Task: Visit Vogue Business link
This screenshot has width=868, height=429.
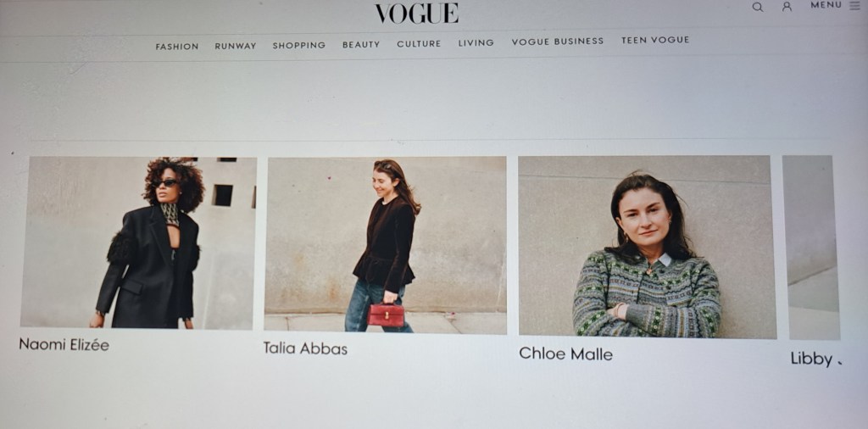Action: (x=558, y=41)
